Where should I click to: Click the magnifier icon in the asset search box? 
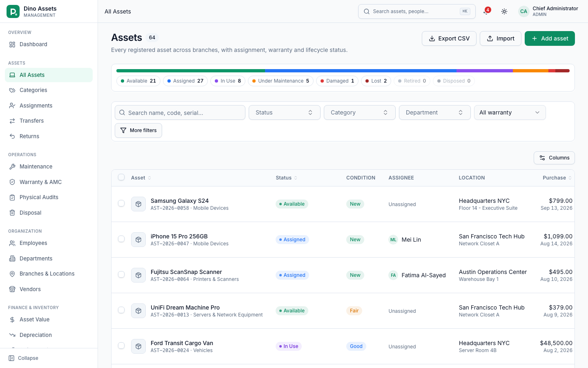click(x=122, y=112)
